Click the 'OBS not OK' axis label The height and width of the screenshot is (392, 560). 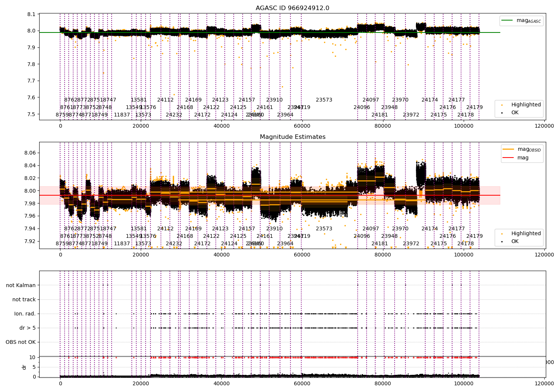pyautogui.click(x=21, y=342)
